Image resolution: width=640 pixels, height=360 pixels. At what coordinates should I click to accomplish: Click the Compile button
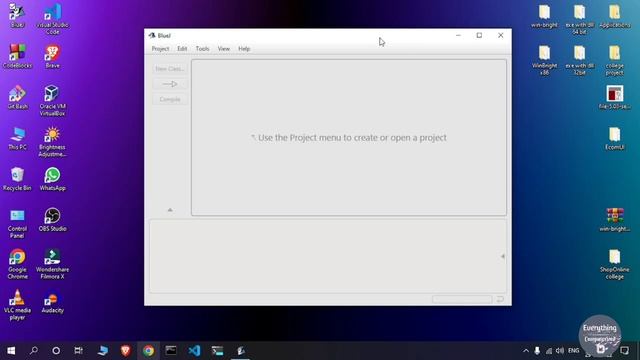(170, 99)
